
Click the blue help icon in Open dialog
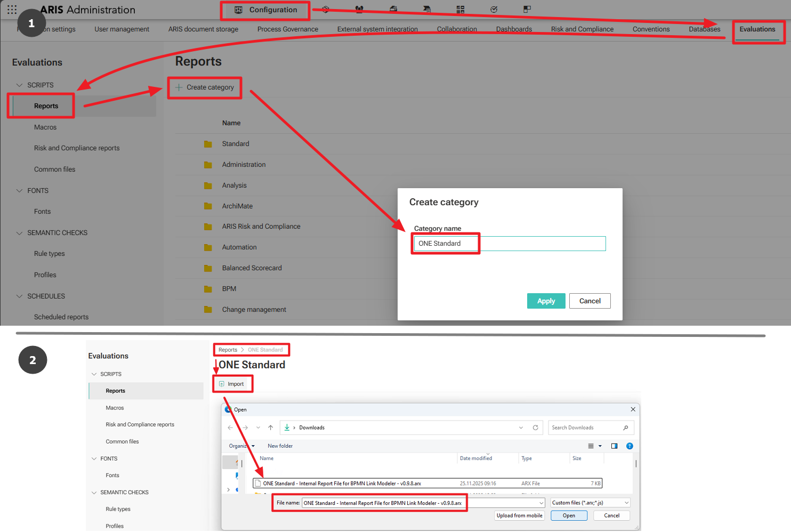(x=629, y=446)
